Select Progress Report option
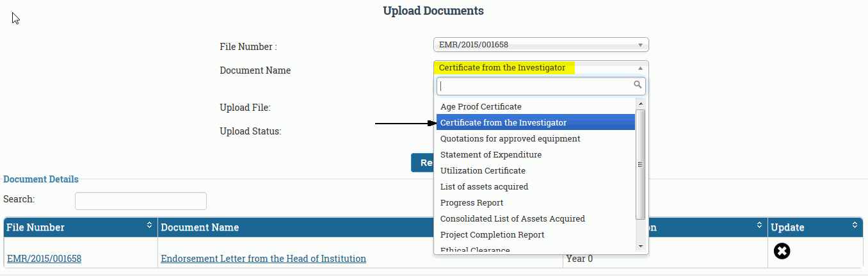The height and width of the screenshot is (276, 868). (472, 203)
